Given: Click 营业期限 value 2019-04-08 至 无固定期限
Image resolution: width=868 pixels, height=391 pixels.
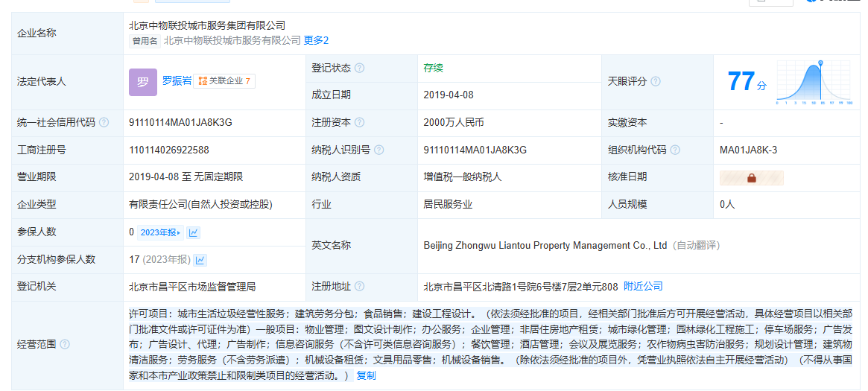Looking at the screenshot, I should (186, 177).
